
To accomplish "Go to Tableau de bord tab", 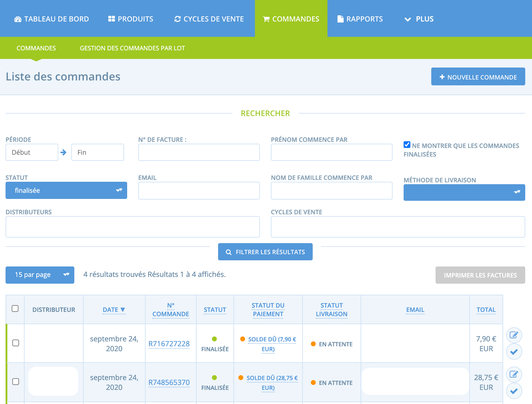I will click(x=52, y=19).
